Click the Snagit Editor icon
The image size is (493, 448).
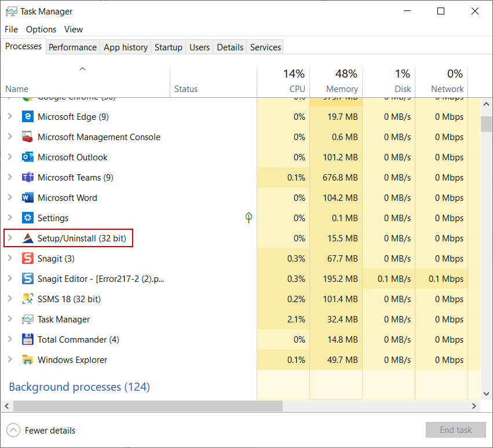pyautogui.click(x=28, y=278)
